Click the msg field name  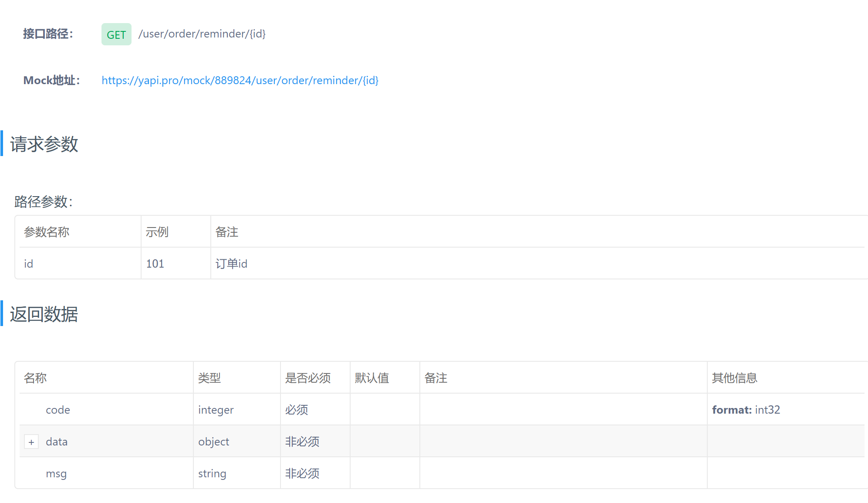56,473
